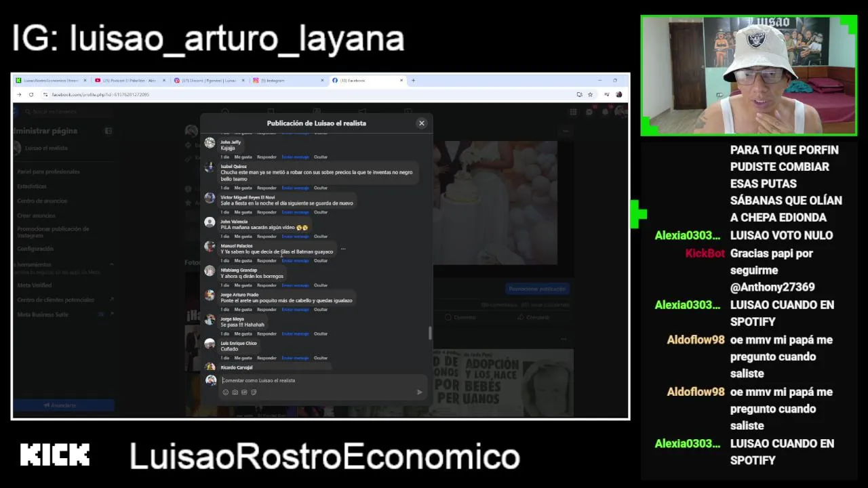
Task: Click Me gusta under John Jeffy's comment
Action: coord(243,157)
